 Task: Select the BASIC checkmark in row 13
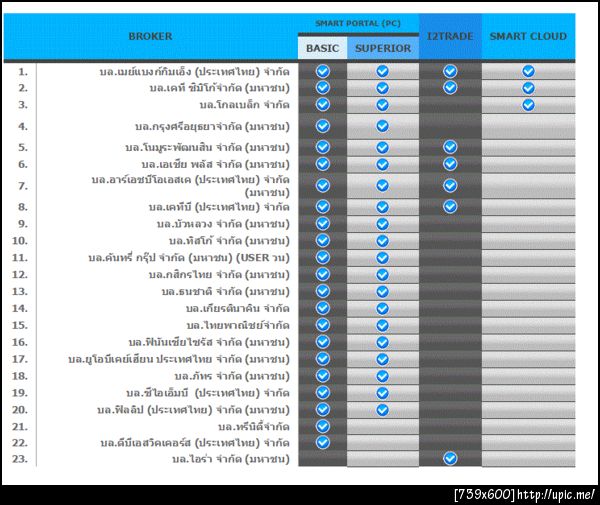click(323, 291)
